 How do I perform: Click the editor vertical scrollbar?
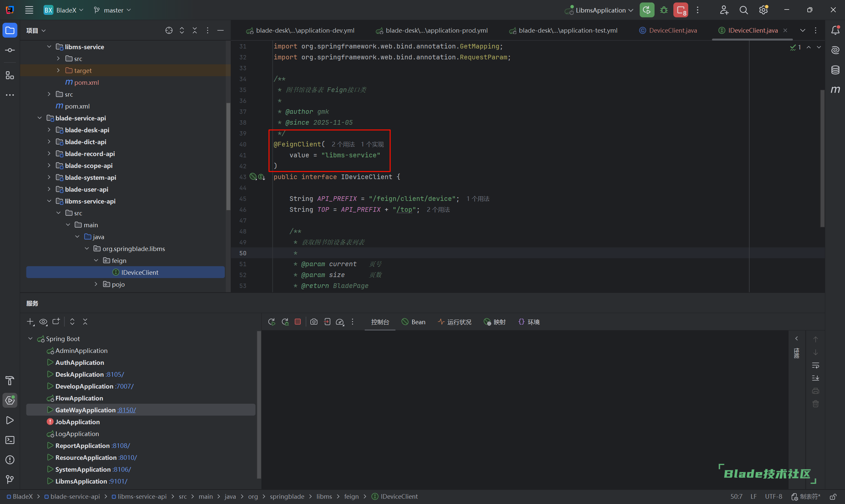pyautogui.click(x=822, y=158)
